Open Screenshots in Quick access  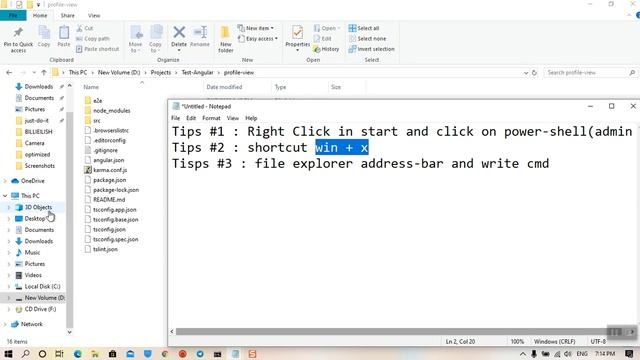(39, 166)
